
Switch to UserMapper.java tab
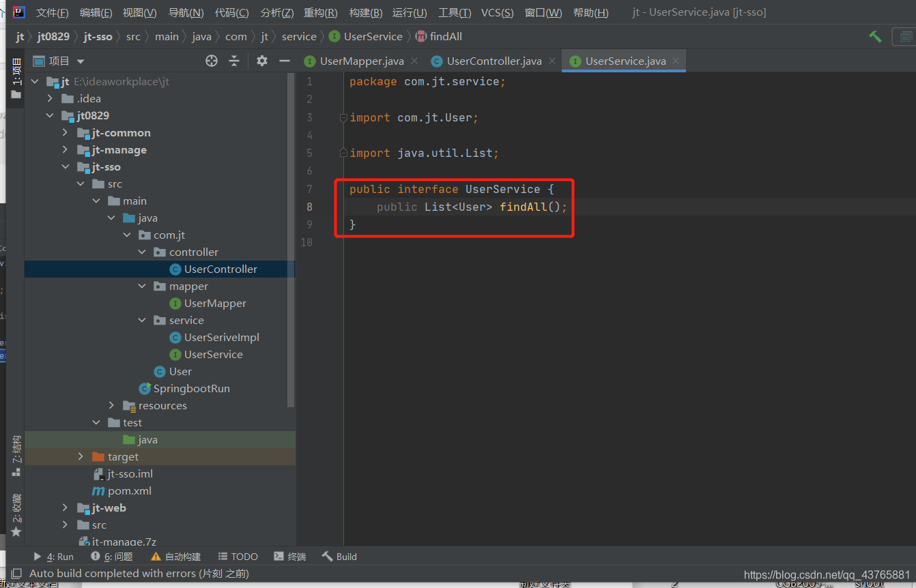pyautogui.click(x=362, y=61)
